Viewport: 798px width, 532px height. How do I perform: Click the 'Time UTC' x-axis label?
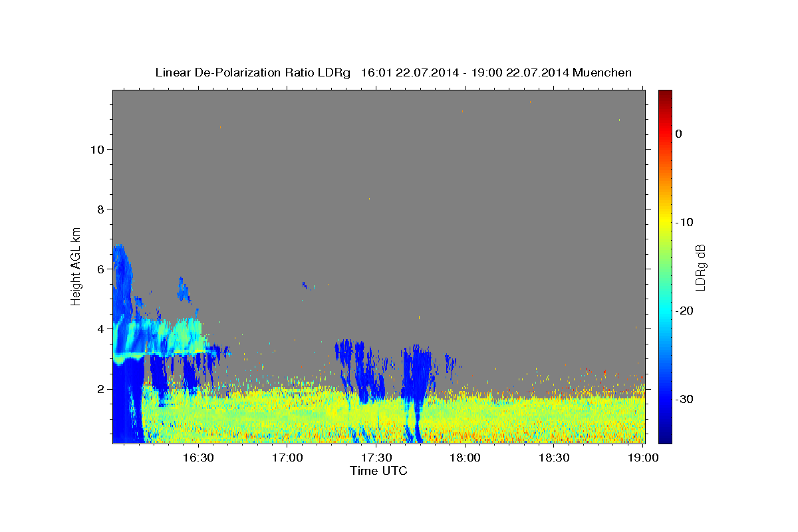pos(378,471)
